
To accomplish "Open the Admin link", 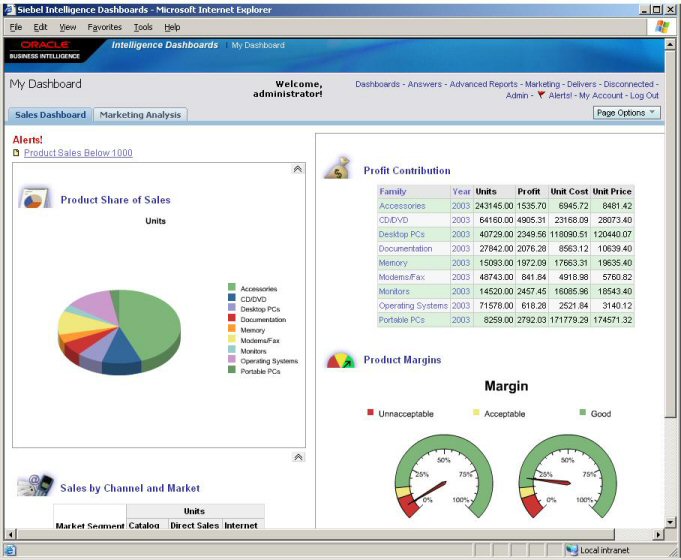I will [x=517, y=95].
